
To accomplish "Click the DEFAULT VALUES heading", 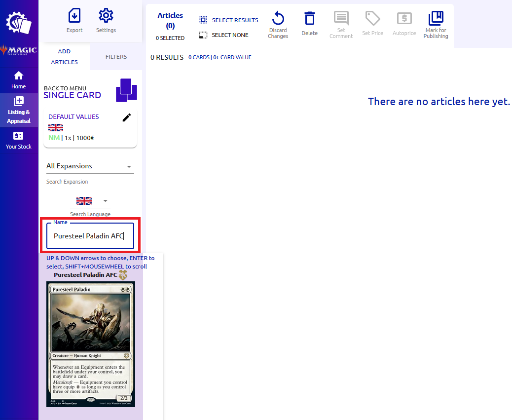I will tap(73, 117).
